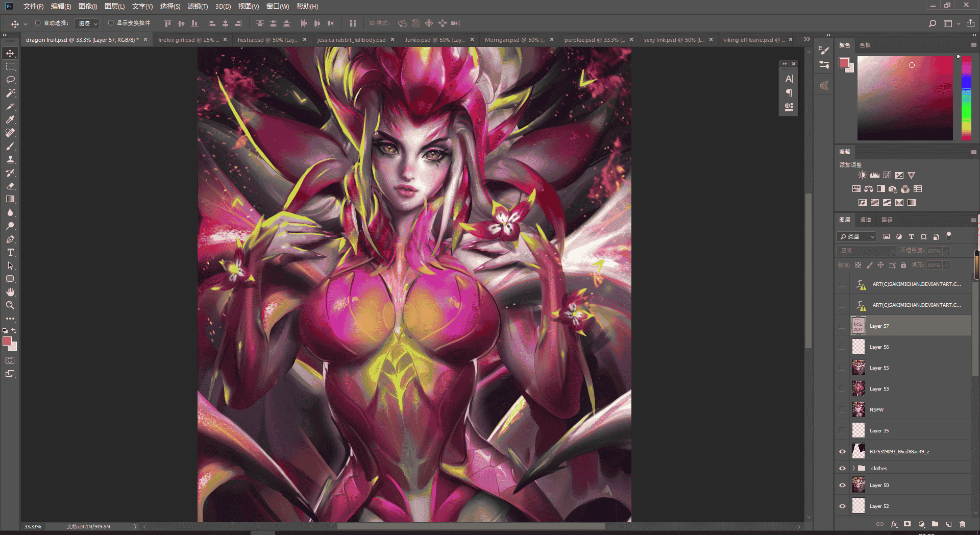
Task: Show the NSFW layer
Action: tap(842, 409)
